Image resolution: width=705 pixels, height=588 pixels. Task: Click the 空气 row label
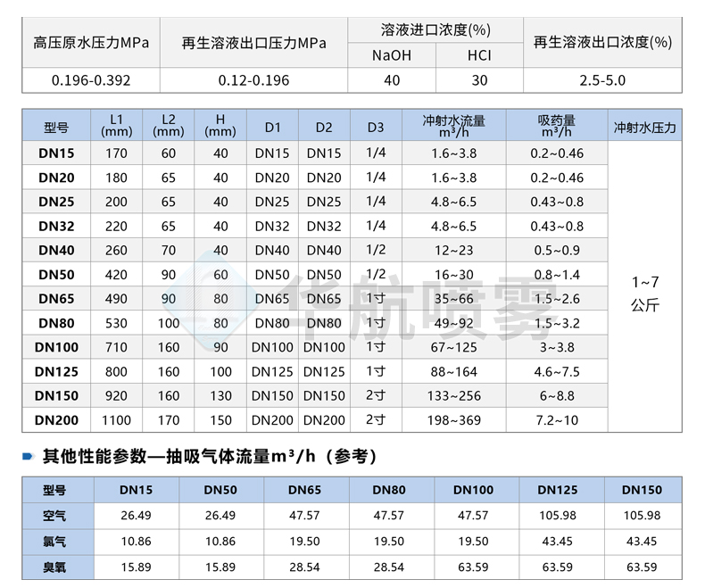(x=54, y=516)
